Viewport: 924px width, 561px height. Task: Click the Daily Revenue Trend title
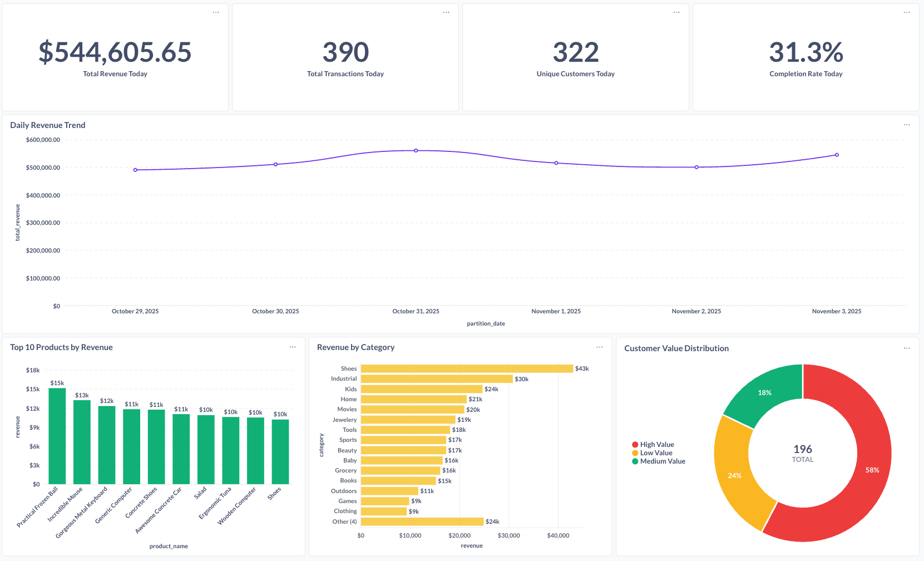pyautogui.click(x=48, y=125)
